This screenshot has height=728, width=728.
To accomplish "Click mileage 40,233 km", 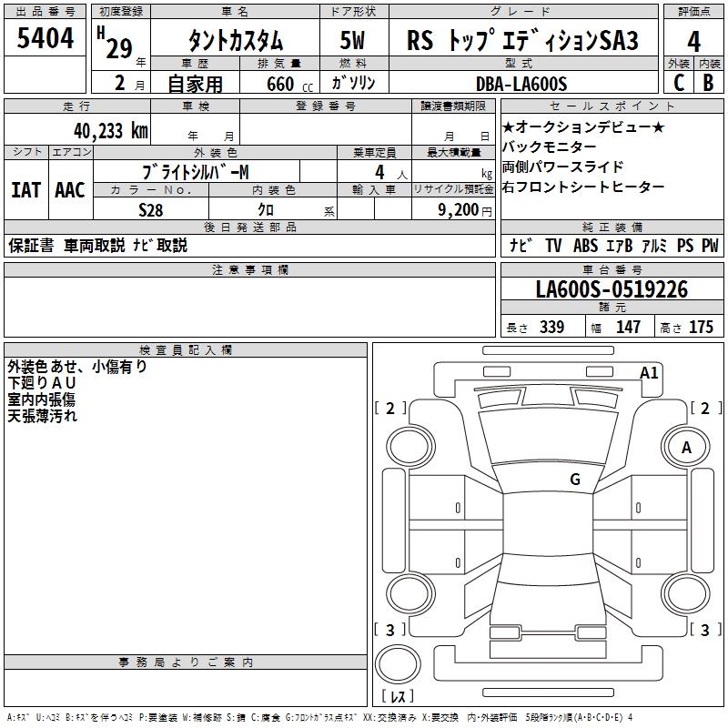I will pyautogui.click(x=111, y=131).
